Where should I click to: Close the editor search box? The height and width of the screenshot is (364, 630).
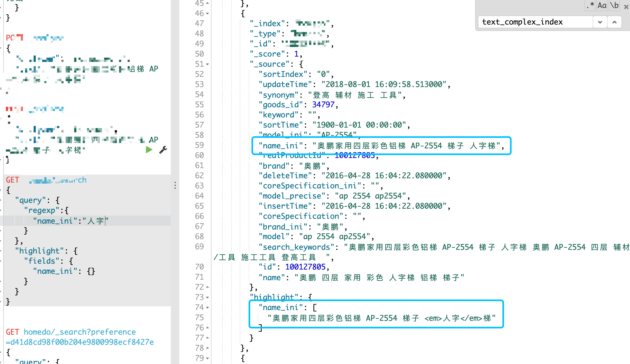point(626,7)
